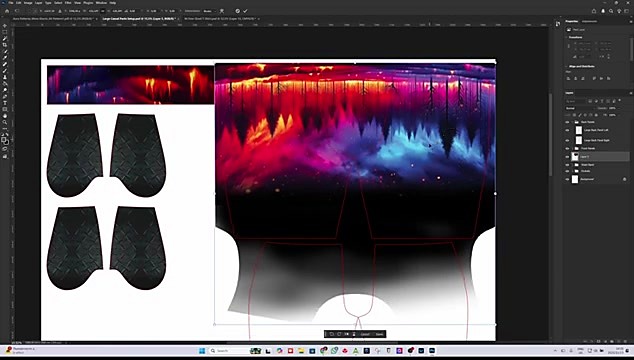Click Lock all icon in Layers panel
Viewport: 634px width, 360px height.
pyautogui.click(x=596, y=115)
